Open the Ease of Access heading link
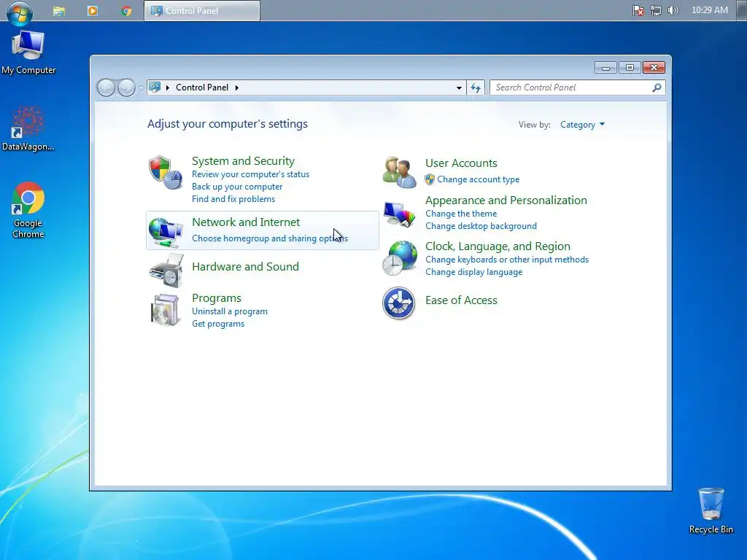747x560 pixels. (461, 300)
